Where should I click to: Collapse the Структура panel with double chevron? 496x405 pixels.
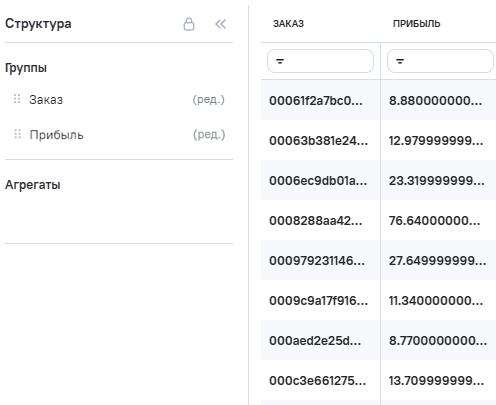coord(220,24)
